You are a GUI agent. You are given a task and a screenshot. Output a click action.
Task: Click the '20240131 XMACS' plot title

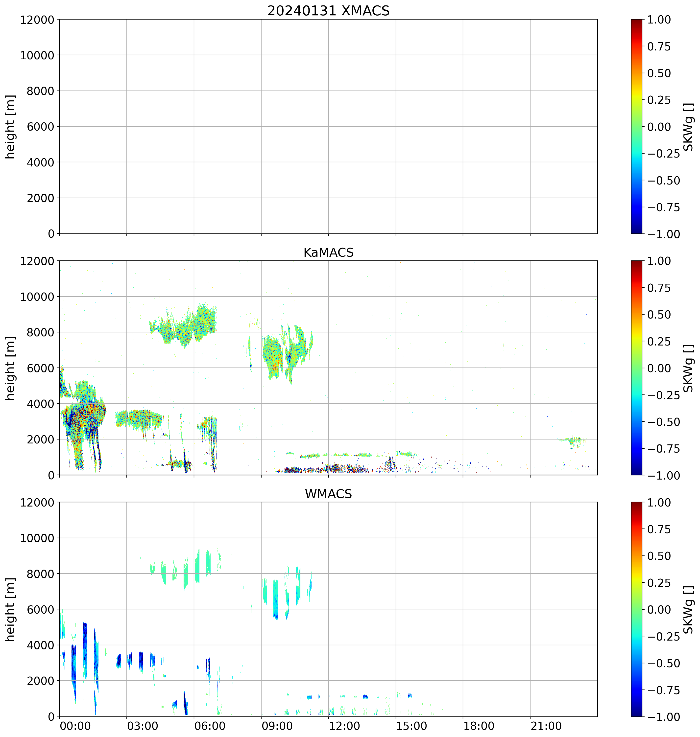328,11
